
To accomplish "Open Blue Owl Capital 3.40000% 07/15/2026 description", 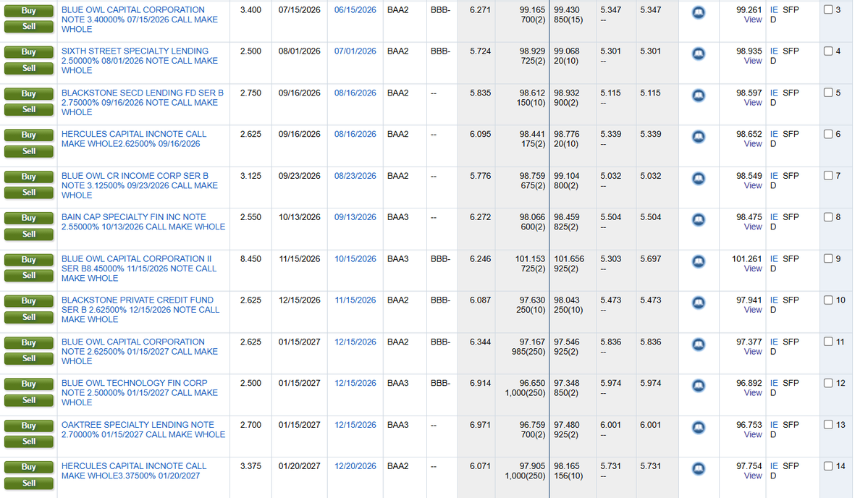I will (x=140, y=20).
